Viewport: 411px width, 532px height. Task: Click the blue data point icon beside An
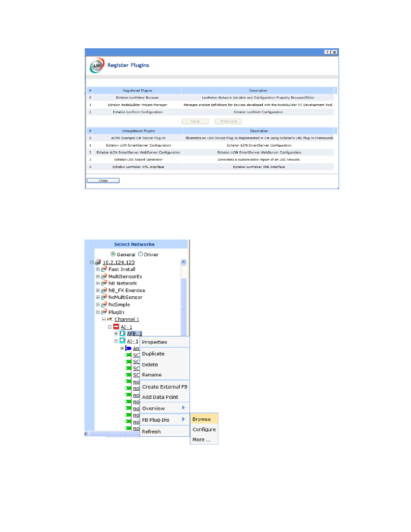[128, 348]
